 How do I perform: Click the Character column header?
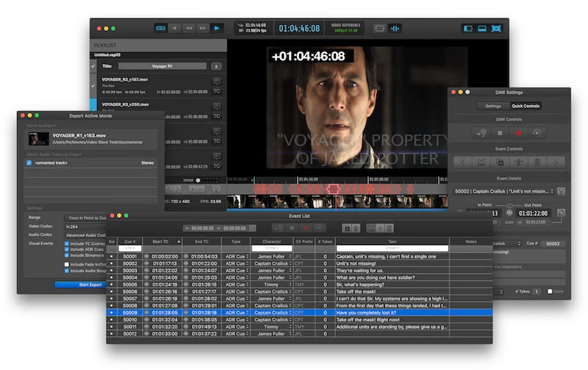[x=271, y=242]
